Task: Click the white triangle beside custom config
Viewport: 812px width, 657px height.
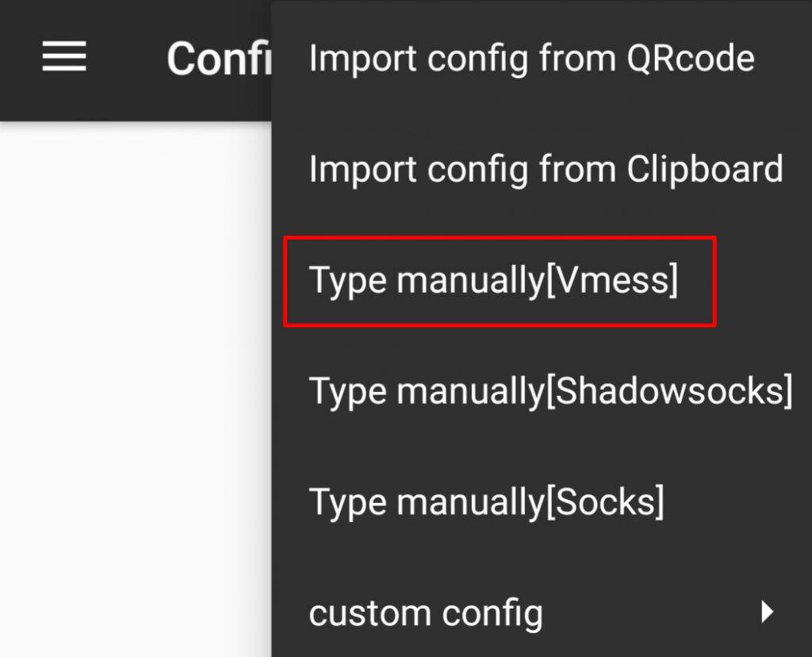Action: [766, 611]
